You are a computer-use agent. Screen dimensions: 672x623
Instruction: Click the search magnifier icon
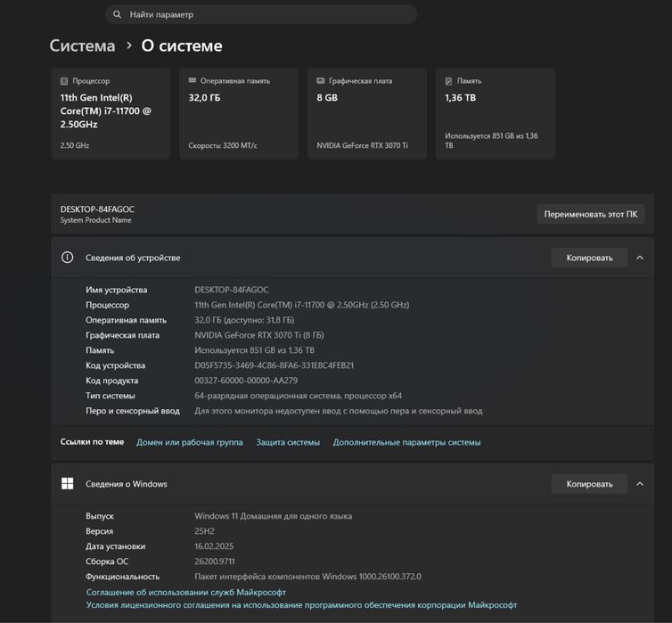click(x=117, y=14)
